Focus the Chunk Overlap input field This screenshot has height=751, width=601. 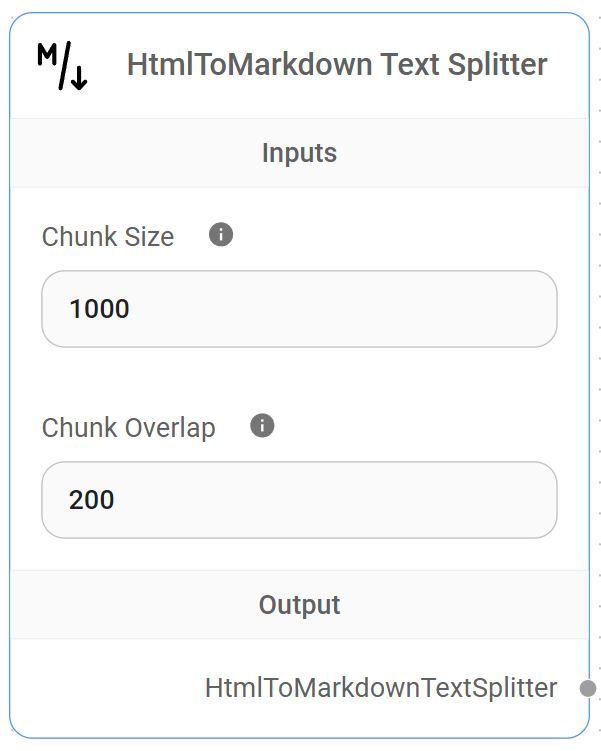[299, 500]
